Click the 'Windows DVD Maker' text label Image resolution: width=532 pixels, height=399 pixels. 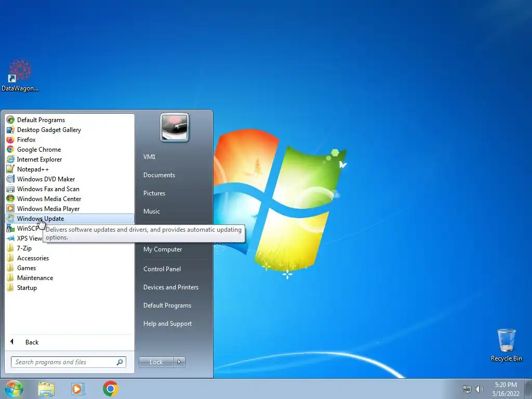point(46,179)
